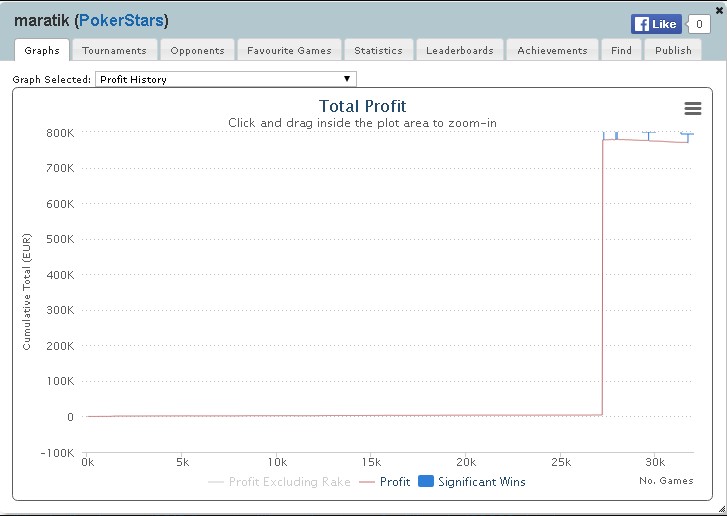Screen dimensions: 727x516
Task: Switch to the Tournaments tab
Action: [114, 50]
